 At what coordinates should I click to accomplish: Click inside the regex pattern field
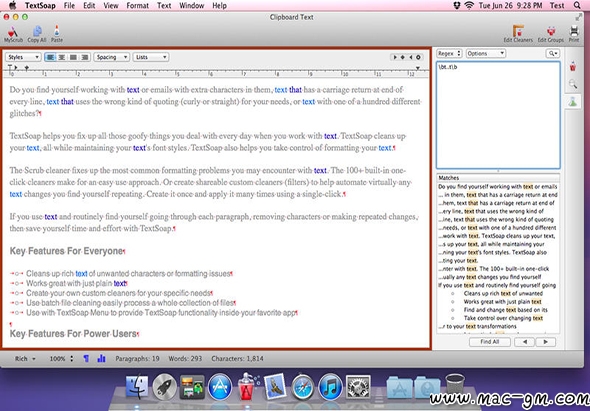click(x=498, y=115)
